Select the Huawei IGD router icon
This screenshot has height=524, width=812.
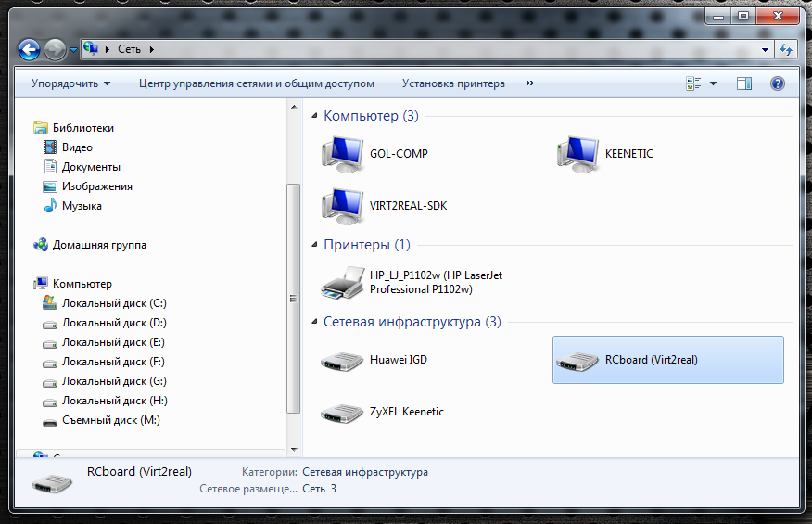[x=342, y=362]
